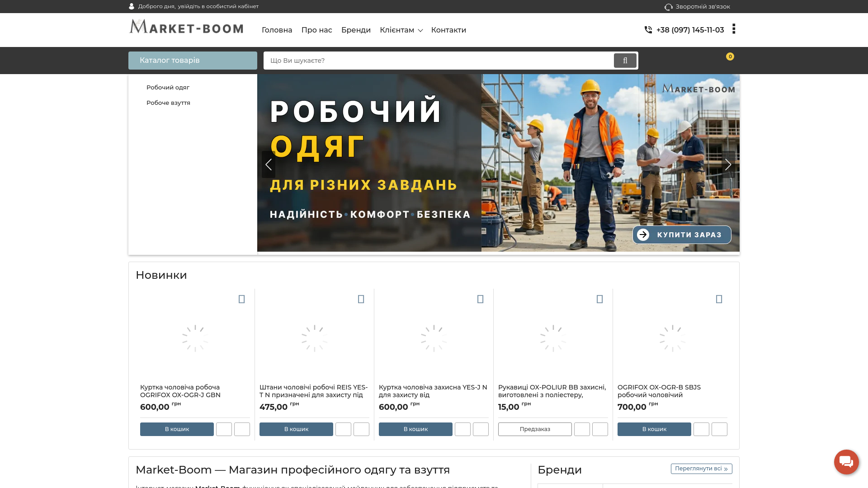
Task: Select Робоче взуття category
Action: (x=168, y=103)
